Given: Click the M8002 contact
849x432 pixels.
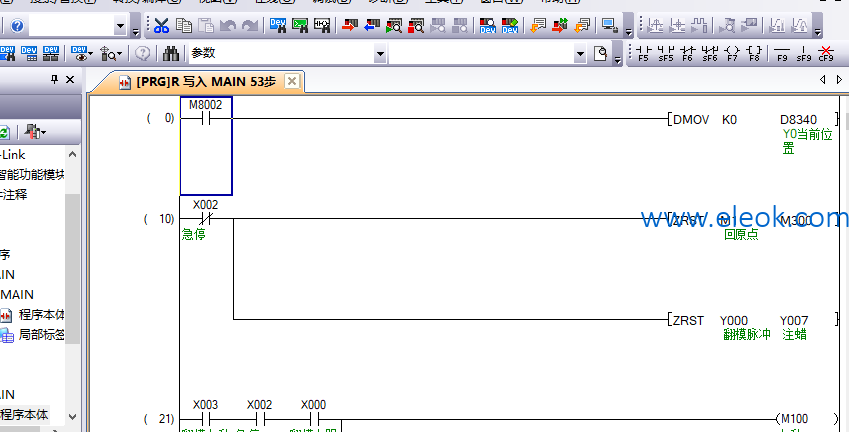Looking at the screenshot, I should click(206, 119).
